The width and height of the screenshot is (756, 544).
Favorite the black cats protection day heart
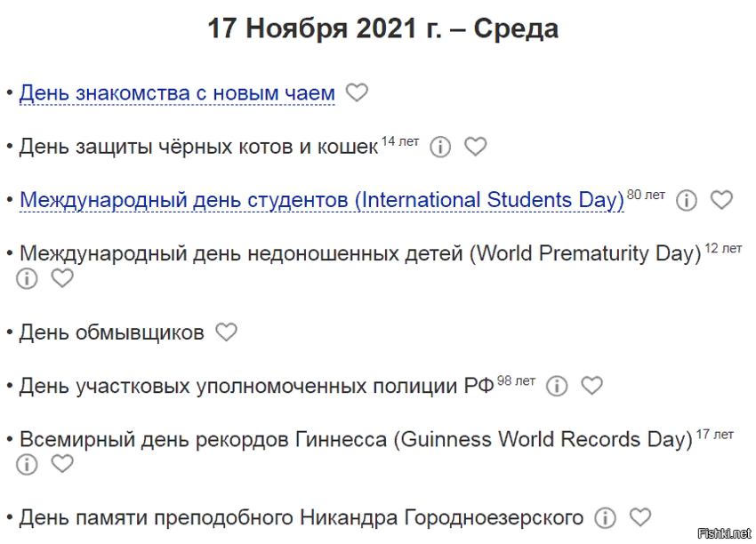[x=476, y=147]
